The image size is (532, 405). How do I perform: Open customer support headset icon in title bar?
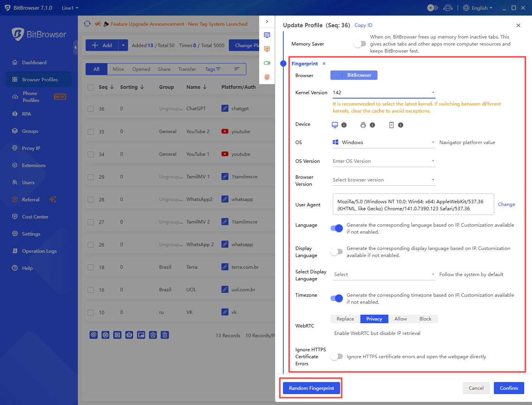[448, 7]
